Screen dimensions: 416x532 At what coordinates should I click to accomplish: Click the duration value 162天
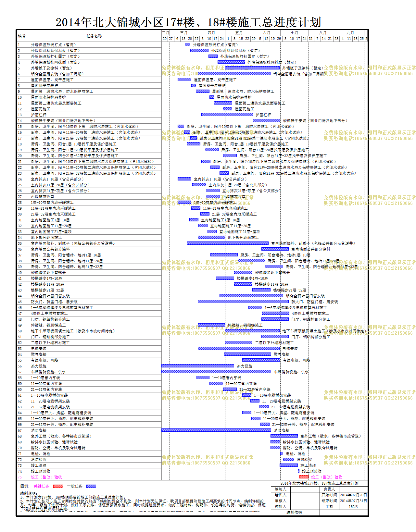[x=353, y=507]
